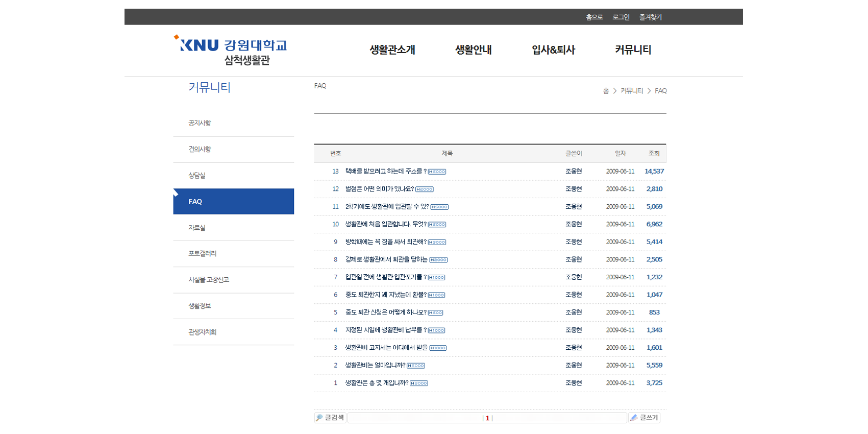This screenshot has height=434, width=868.
Task: Click the FAQ page title
Action: click(320, 86)
